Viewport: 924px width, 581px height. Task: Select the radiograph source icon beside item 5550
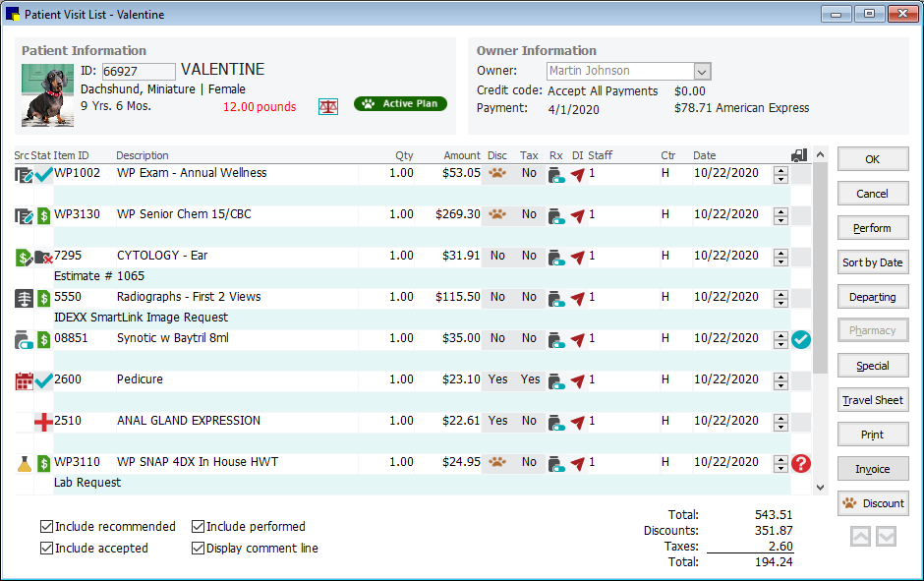22,297
